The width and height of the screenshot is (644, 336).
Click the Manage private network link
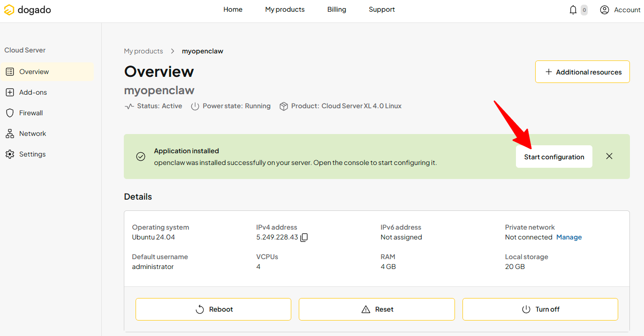click(569, 237)
